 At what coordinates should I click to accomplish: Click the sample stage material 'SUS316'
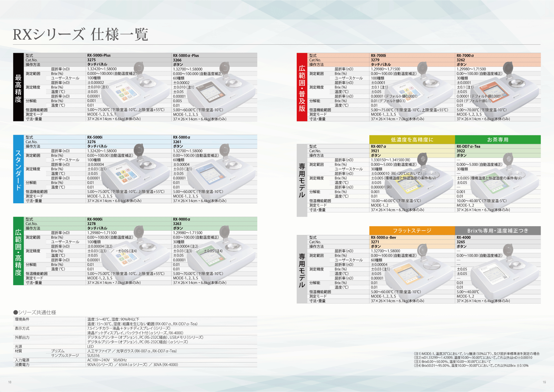tap(93, 356)
